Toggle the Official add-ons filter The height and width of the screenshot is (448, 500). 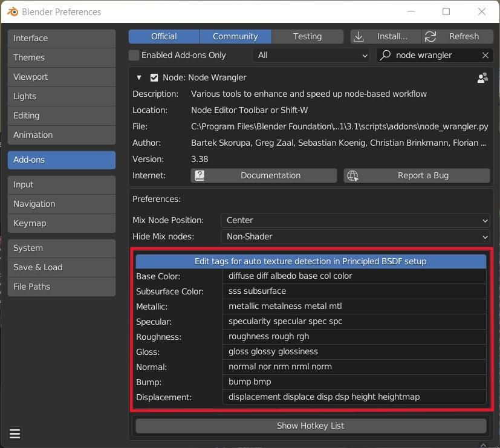164,36
